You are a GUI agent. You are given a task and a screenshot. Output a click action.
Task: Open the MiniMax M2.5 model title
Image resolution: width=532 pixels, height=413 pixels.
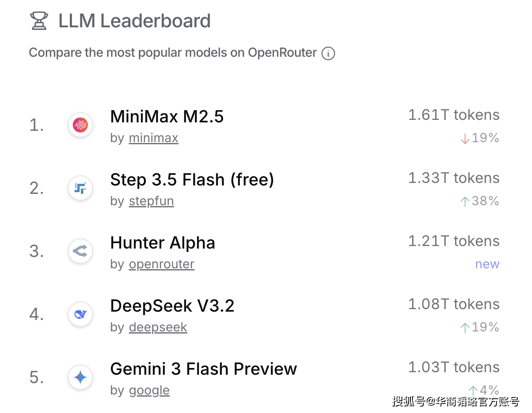point(167,116)
